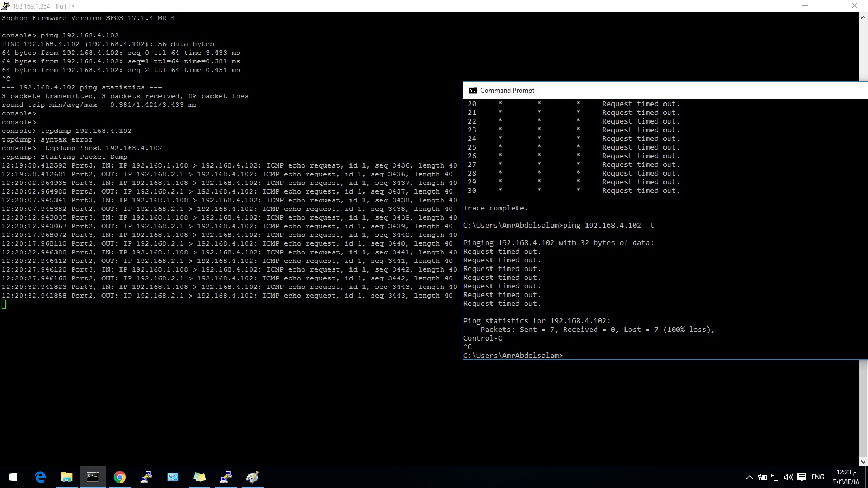Open the Control Panel taskbar icon
Viewport: 868px width, 488px height.
click(x=173, y=477)
